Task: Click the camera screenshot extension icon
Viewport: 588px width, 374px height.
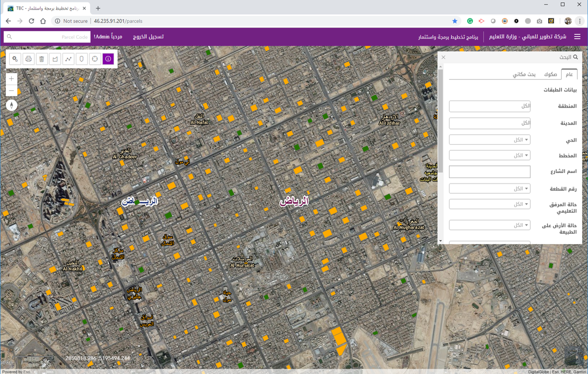Action: (x=539, y=21)
